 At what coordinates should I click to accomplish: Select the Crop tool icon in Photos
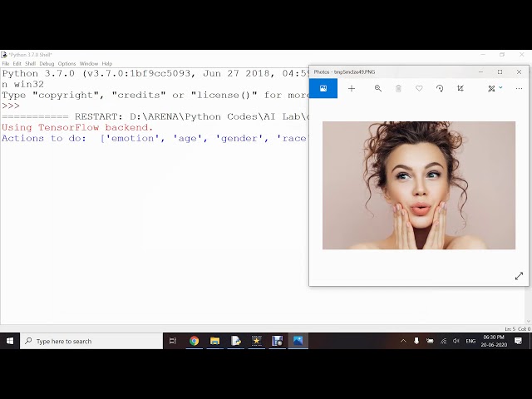[x=461, y=89]
